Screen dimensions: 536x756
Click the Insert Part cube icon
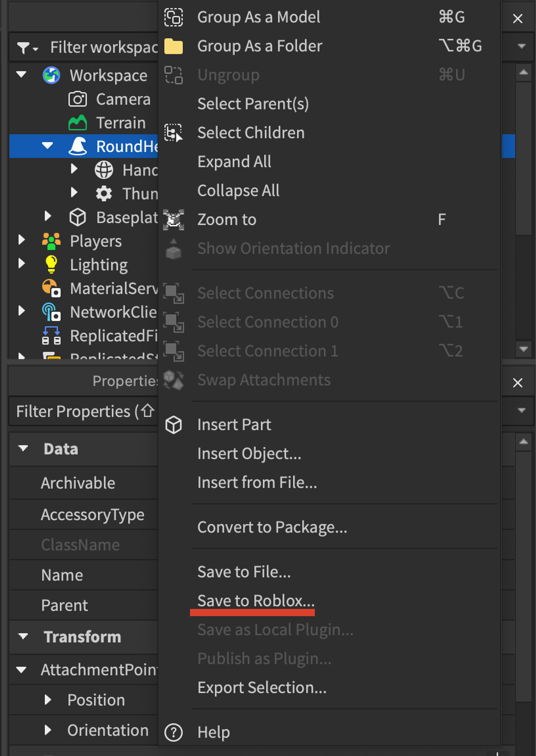[174, 425]
